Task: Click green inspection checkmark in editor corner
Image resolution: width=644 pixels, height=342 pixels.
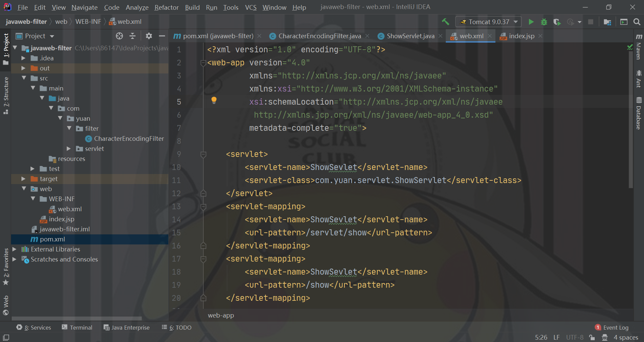Action: pos(630,48)
